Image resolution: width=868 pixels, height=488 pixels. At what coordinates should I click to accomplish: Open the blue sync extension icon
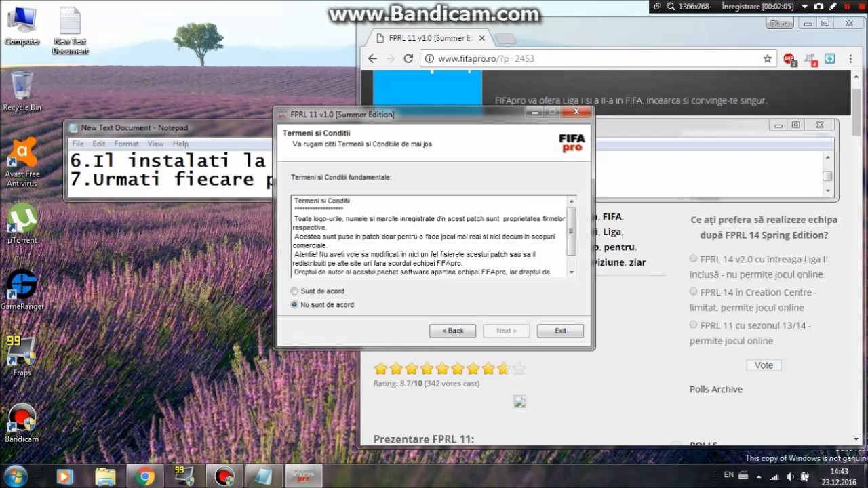(829, 59)
